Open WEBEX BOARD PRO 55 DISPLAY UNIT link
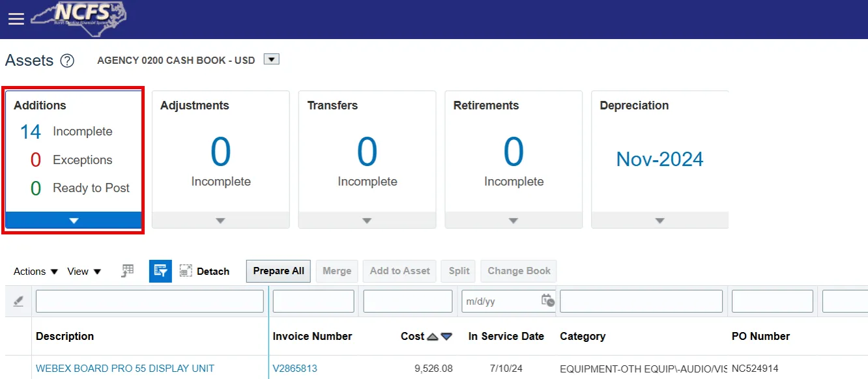868x379 pixels. click(x=125, y=369)
